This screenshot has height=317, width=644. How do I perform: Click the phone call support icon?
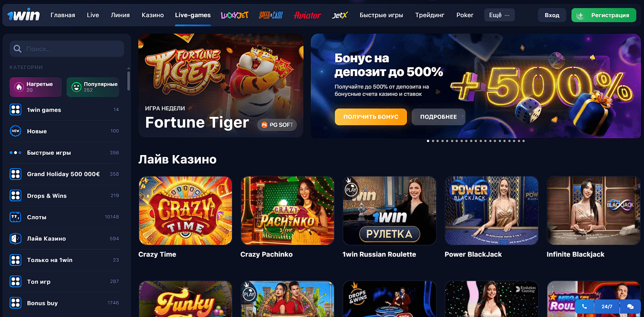(584, 307)
